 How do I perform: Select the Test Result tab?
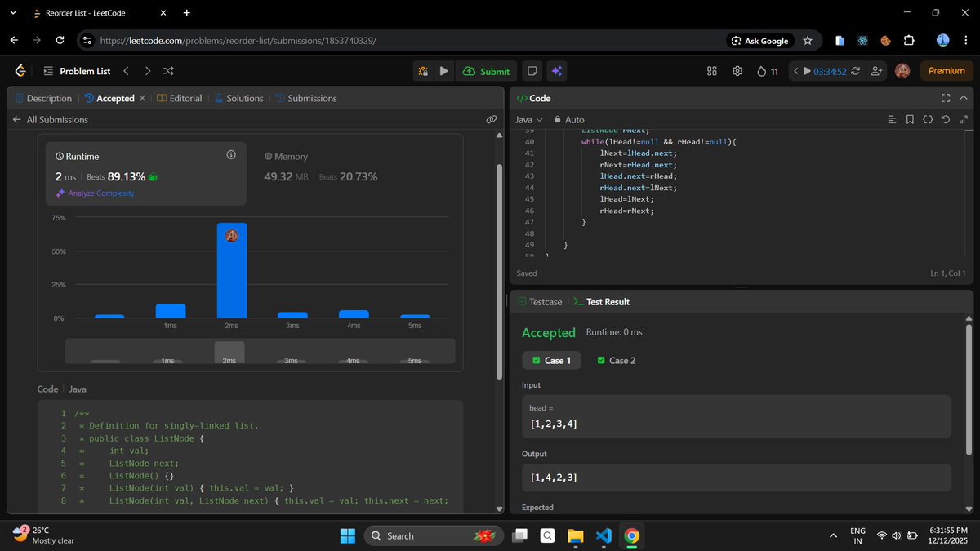tap(600, 302)
